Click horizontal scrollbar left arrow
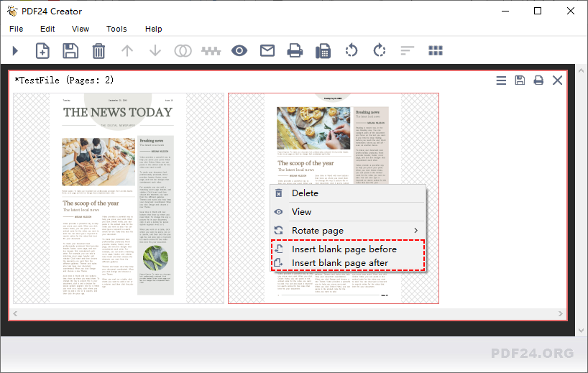 pyautogui.click(x=15, y=314)
